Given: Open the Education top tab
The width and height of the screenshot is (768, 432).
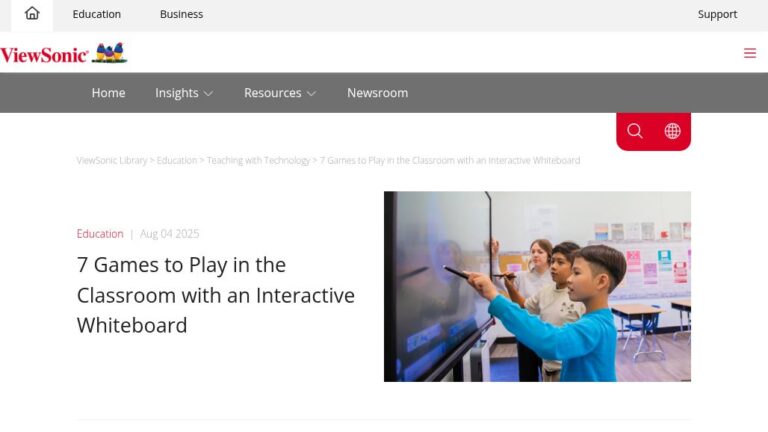Looking at the screenshot, I should (x=96, y=14).
